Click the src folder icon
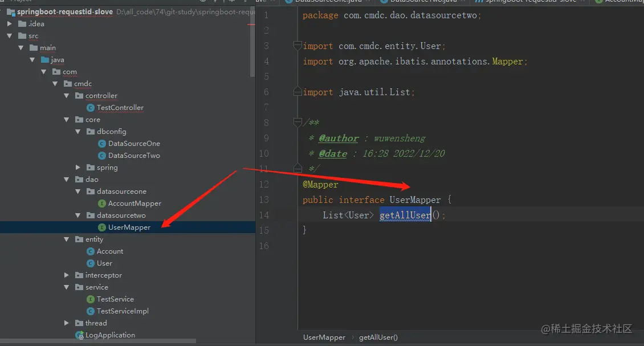 (x=23, y=36)
